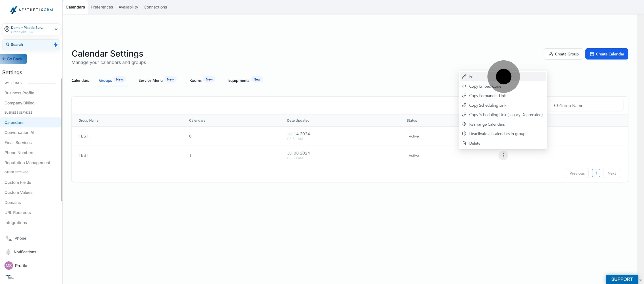Click the Phone handset icon in sidebar
This screenshot has height=284, width=644.
pyautogui.click(x=9, y=238)
